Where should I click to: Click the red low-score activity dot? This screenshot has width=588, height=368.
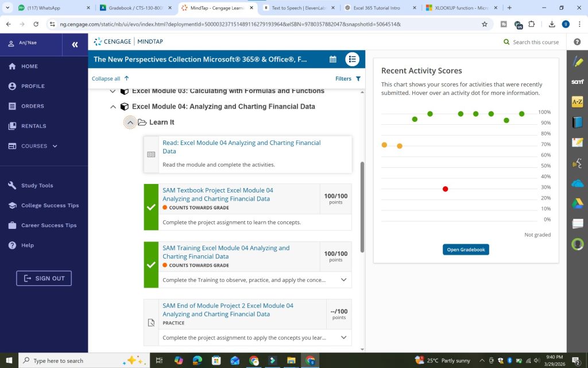click(x=445, y=189)
